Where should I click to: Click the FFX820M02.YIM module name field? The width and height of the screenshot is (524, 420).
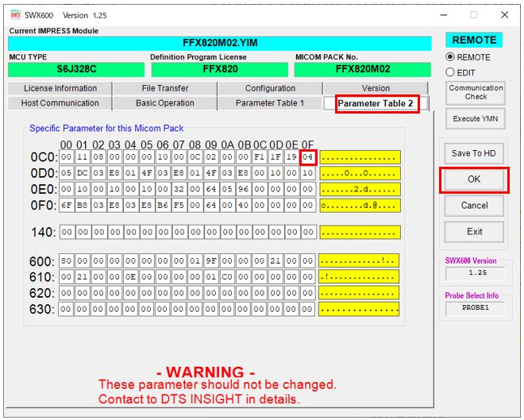point(220,43)
